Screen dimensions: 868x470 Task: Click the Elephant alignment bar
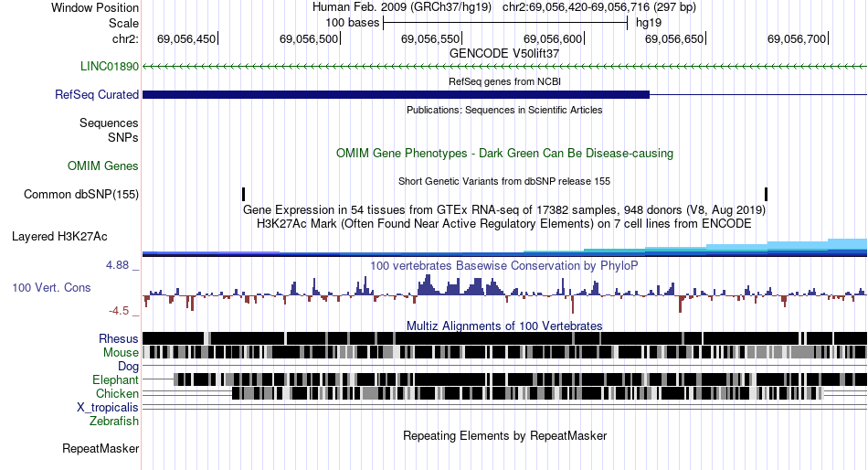pyautogui.click(x=521, y=379)
